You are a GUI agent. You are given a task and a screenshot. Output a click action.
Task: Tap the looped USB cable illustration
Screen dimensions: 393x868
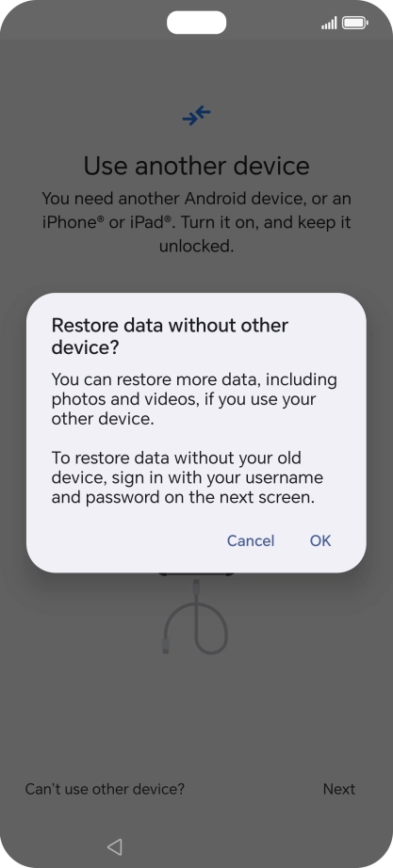click(x=196, y=616)
